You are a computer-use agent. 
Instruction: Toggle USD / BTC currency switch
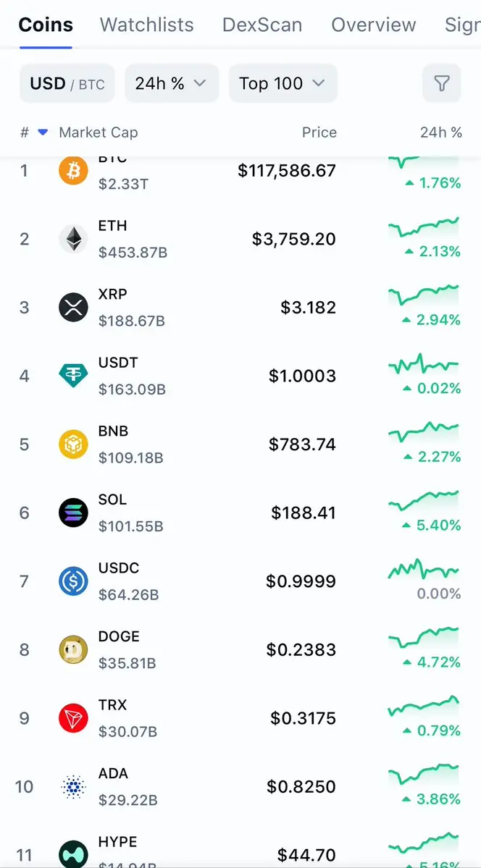67,83
